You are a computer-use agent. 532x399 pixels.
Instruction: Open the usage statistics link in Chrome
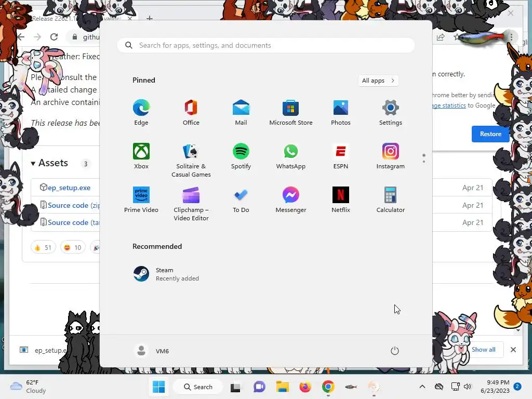pyautogui.click(x=449, y=105)
